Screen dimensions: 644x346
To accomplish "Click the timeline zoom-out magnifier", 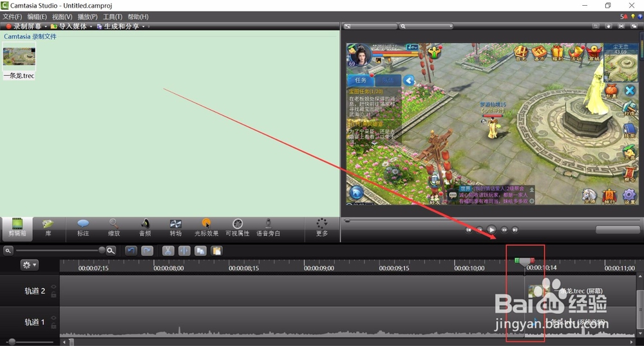I will pos(8,250).
